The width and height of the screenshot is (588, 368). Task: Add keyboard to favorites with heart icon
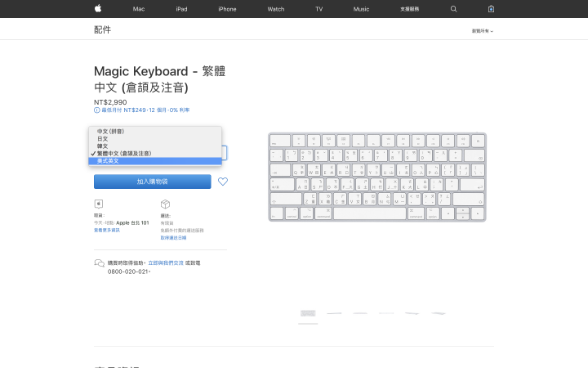pos(223,182)
